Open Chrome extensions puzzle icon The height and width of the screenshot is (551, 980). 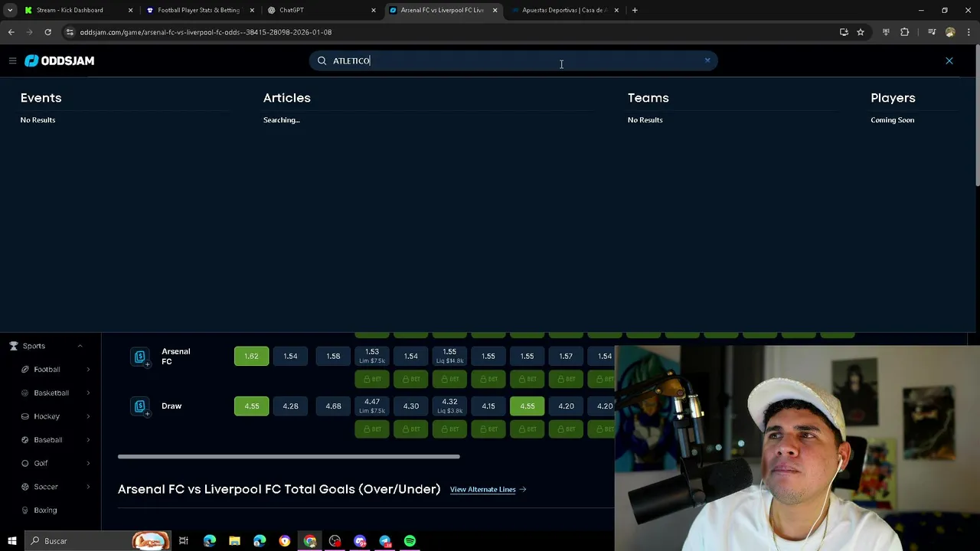[904, 32]
